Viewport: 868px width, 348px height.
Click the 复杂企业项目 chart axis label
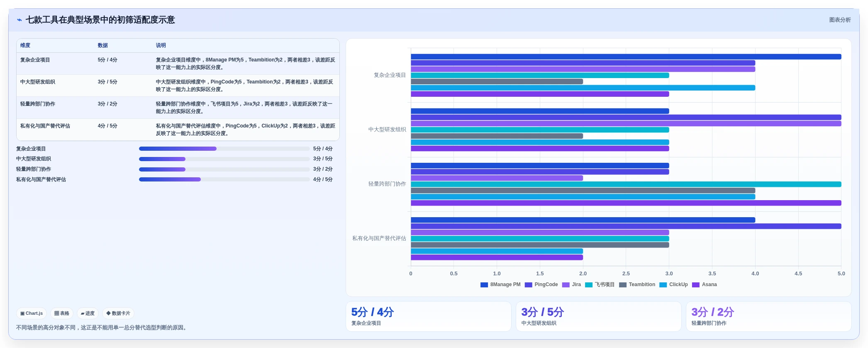[x=390, y=76]
